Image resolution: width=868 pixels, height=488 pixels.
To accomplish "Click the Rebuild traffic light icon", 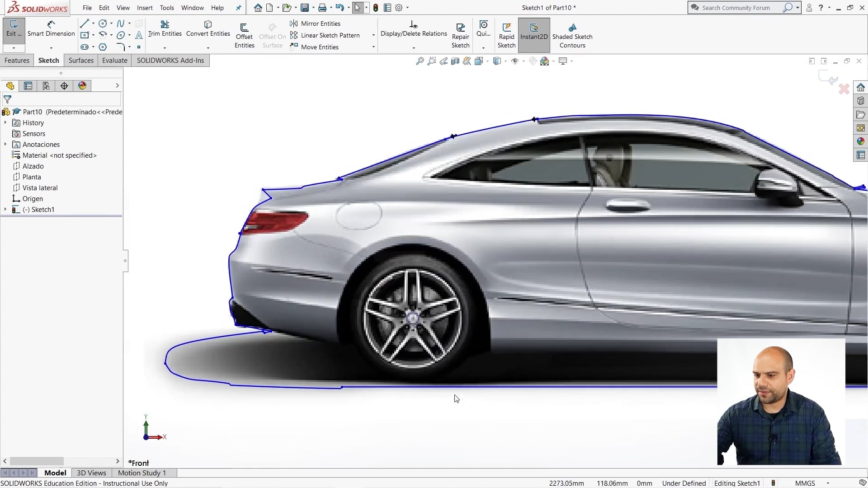I will (375, 8).
